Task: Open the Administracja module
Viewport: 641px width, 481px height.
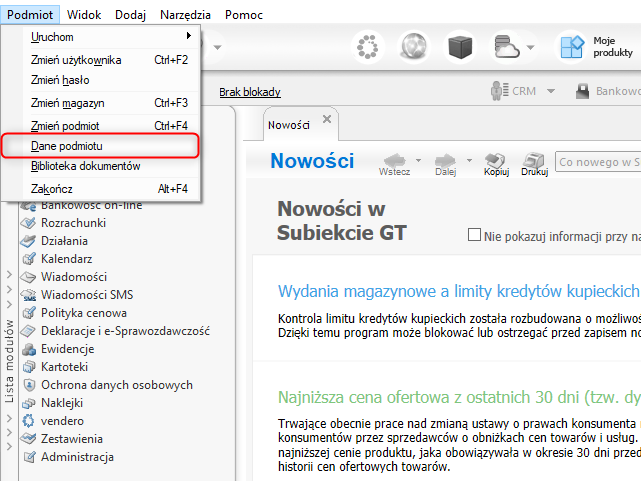Action: coord(77,457)
